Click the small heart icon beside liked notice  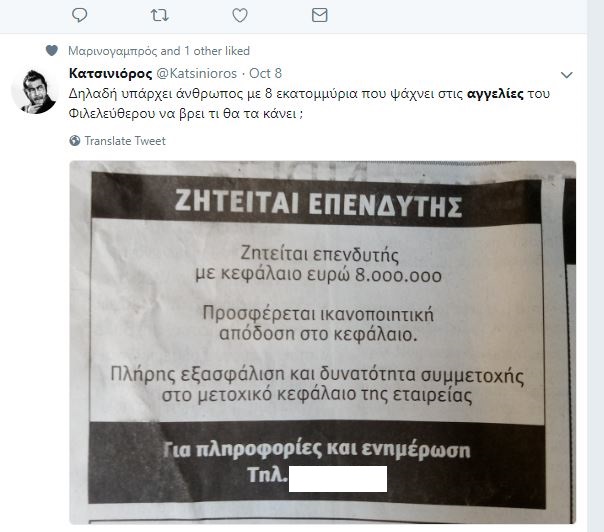[52, 50]
